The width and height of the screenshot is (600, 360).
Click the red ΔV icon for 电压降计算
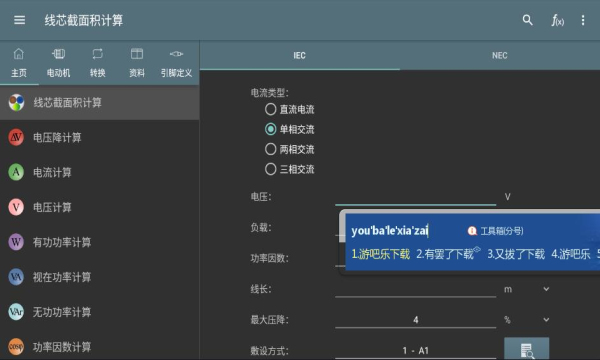pos(16,137)
